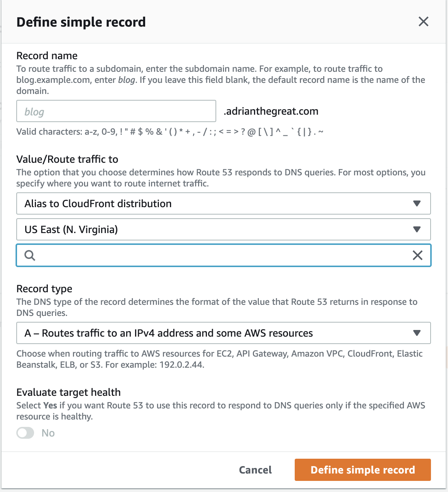Focus the CloudFront distribution search field
448x492 pixels.
(224, 255)
